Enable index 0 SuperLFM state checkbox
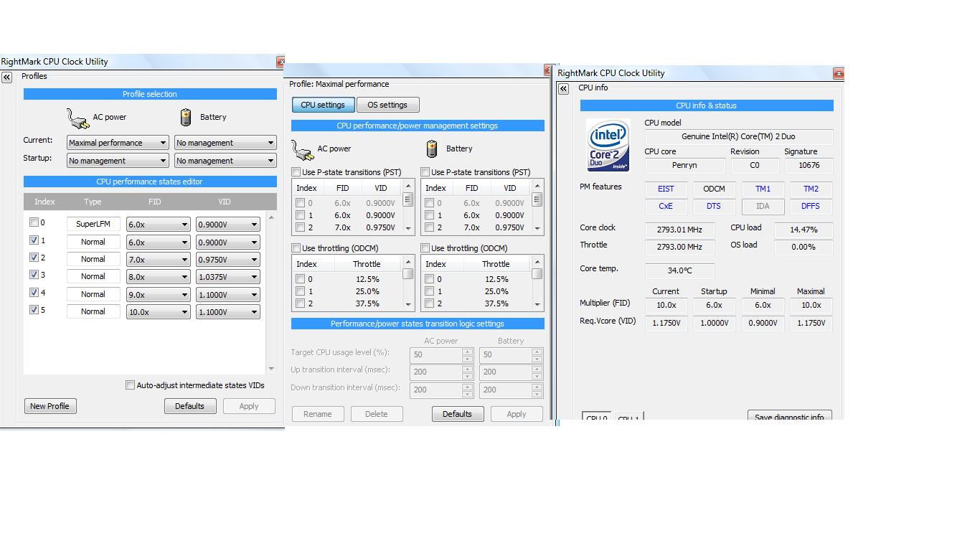980x551 pixels. [x=34, y=222]
